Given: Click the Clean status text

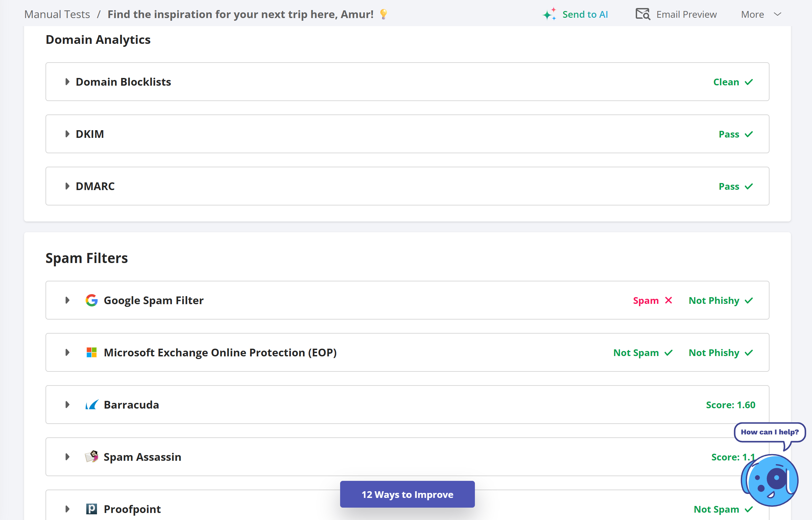Looking at the screenshot, I should (x=726, y=82).
